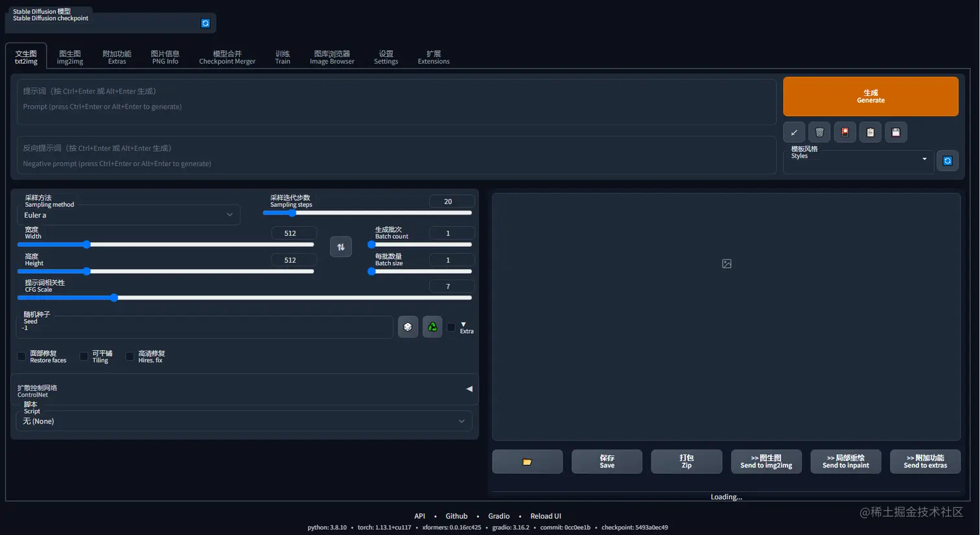Viewport: 980px width, 535px height.
Task: Click the Height value box showing 512
Action: [294, 260]
